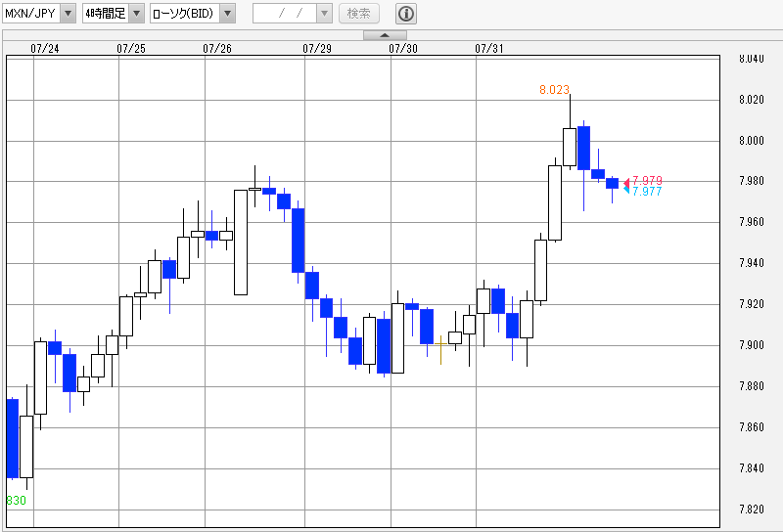Screen dimensions: 783x532
Task: Expand the 4時間足 timeframe dropdown
Action: point(136,14)
